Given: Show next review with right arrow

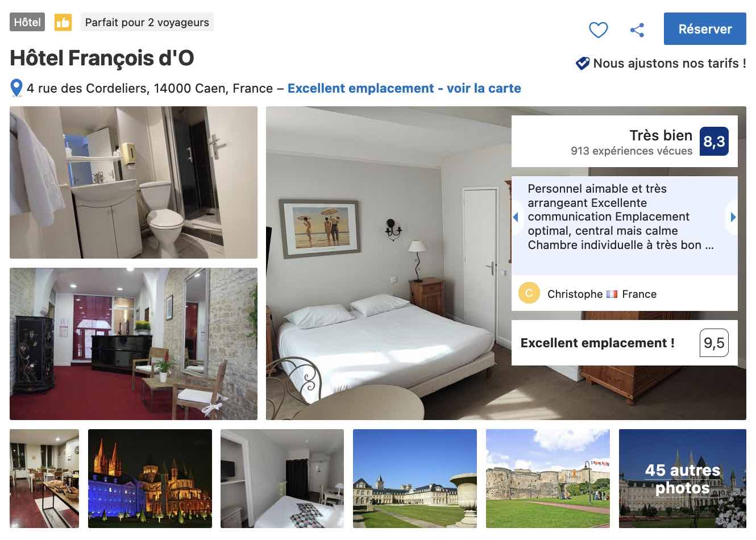Looking at the screenshot, I should [733, 217].
